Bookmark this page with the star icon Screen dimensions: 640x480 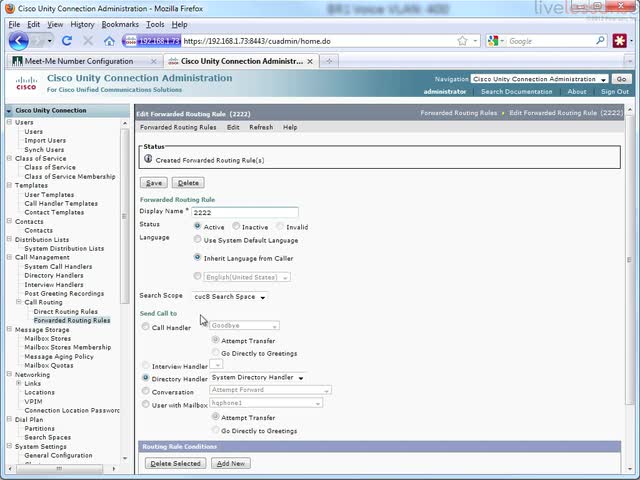click(x=462, y=41)
